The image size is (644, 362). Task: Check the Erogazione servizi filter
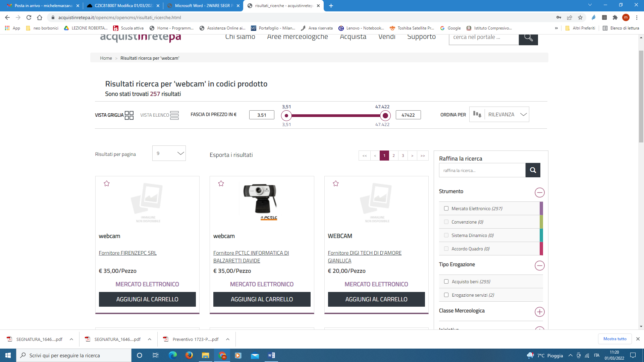[x=446, y=295]
